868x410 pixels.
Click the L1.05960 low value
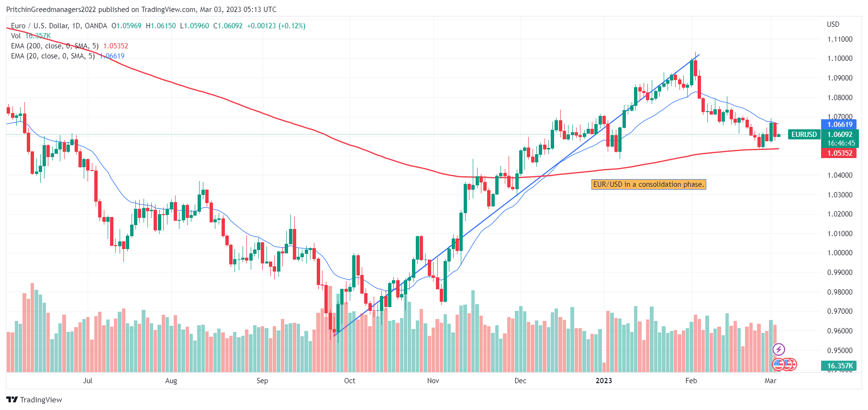click(x=194, y=26)
